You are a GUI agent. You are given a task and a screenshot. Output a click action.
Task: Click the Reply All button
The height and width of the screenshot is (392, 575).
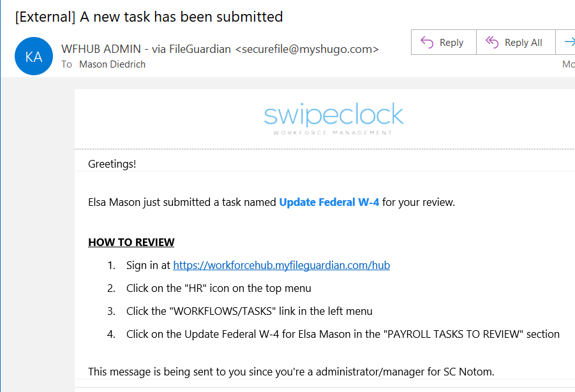(x=516, y=42)
